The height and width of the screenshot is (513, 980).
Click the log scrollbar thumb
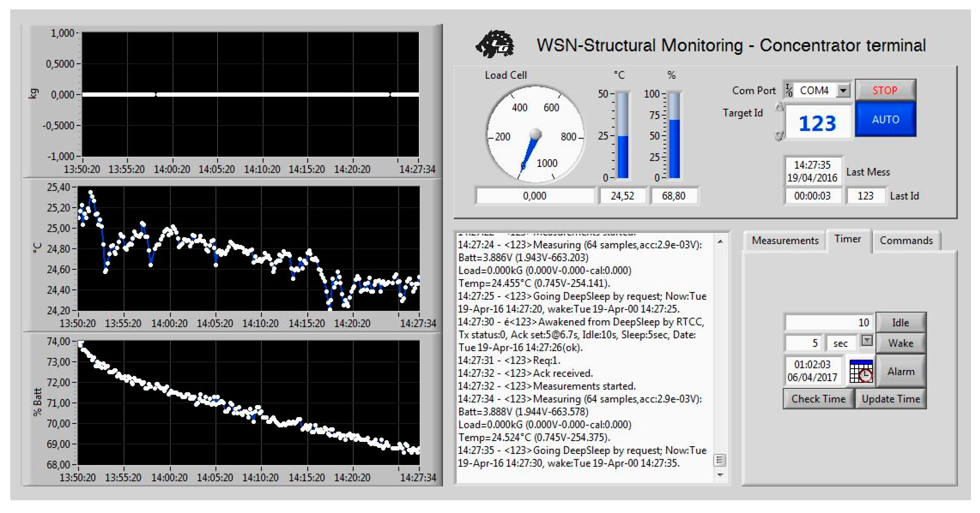tap(719, 460)
